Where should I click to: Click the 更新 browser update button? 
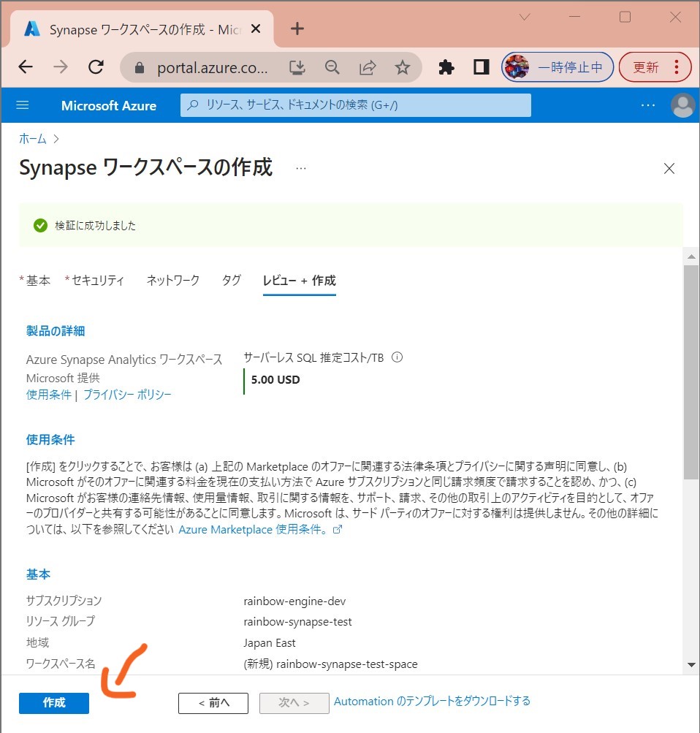click(655, 67)
